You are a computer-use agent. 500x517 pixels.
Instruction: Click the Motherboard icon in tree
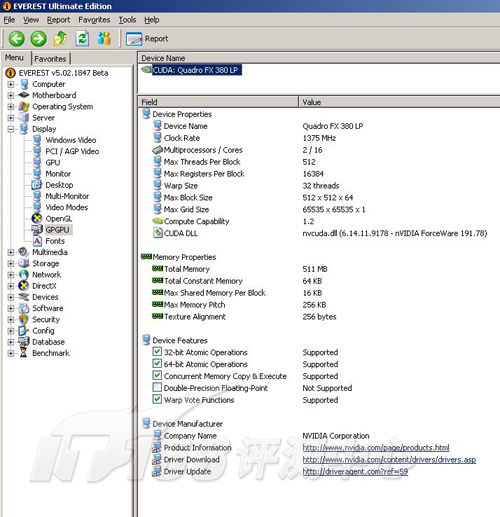[24, 95]
